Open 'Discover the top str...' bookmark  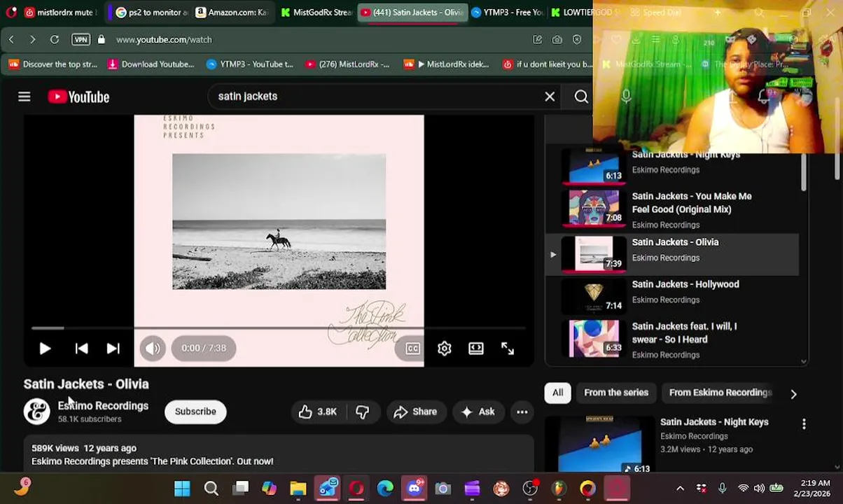pyautogui.click(x=53, y=64)
